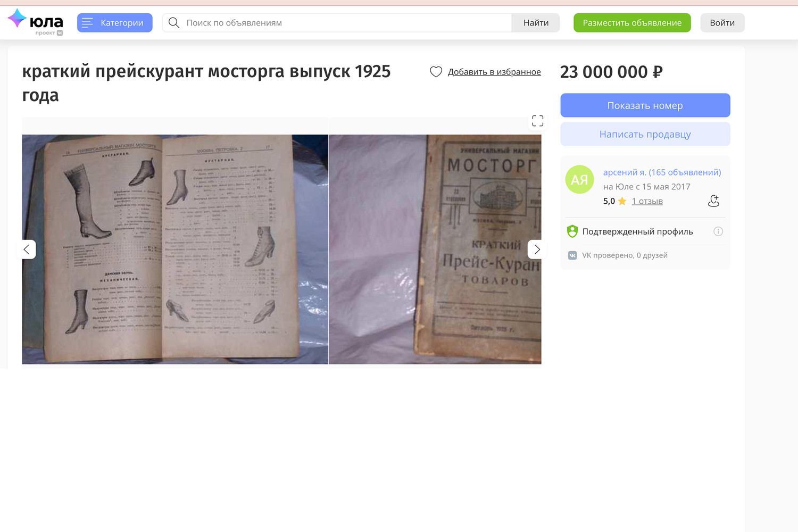Focus the Поиск по объявлениям field
Image resolution: width=798 pixels, height=532 pixels.
337,23
